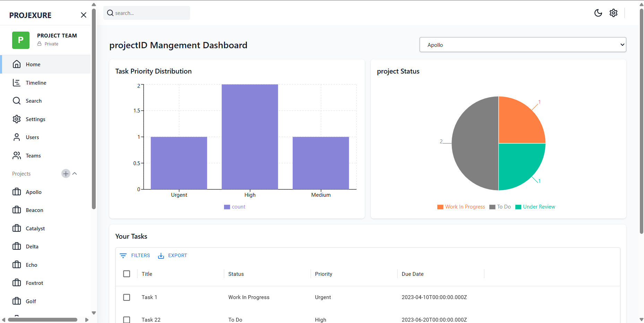
Task: Open the Timeline menu item
Action: 45,83
